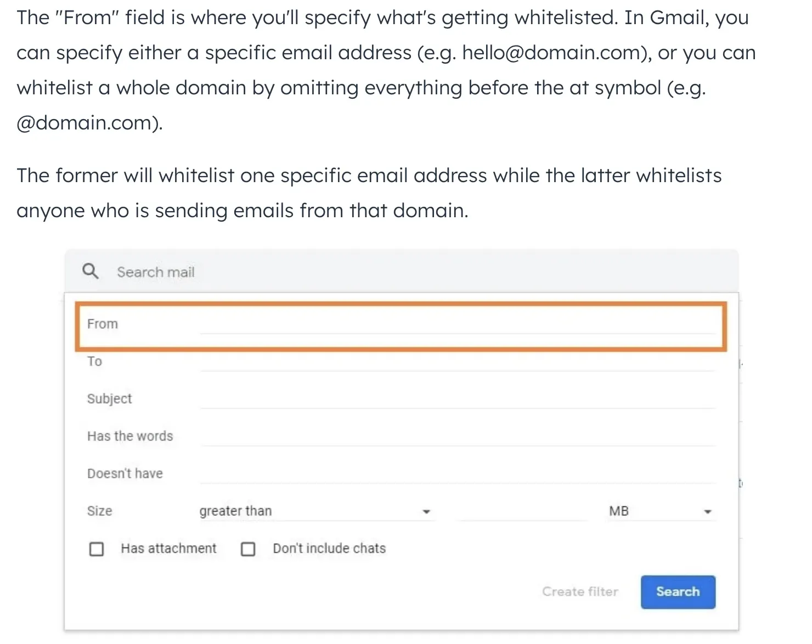Click the Don't include chats label
The width and height of the screenshot is (812, 644).
click(x=329, y=549)
